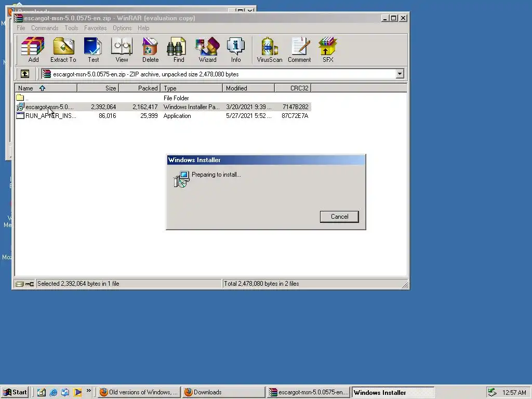The image size is (532, 399).
Task: Click the key password icon in status bar
Action: pyautogui.click(x=30, y=284)
